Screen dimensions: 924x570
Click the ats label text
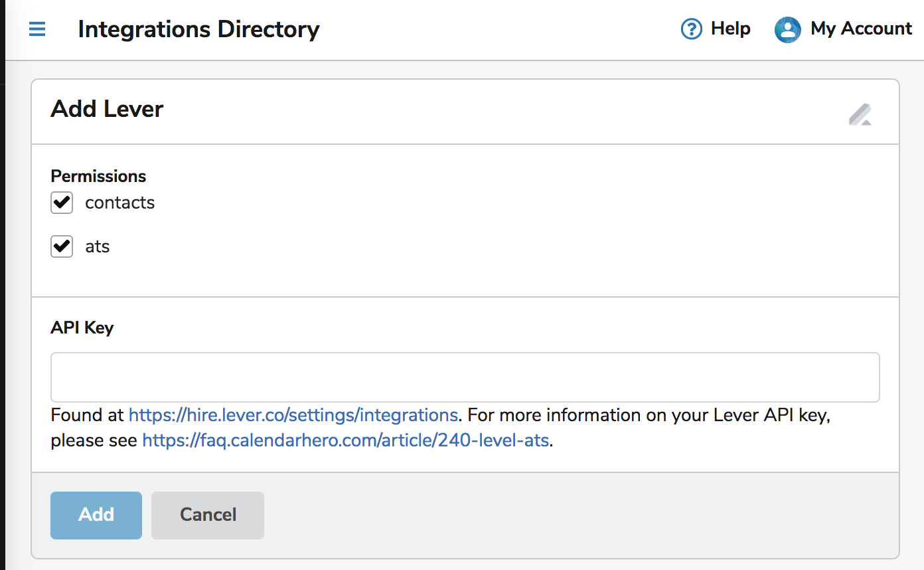[x=98, y=247]
